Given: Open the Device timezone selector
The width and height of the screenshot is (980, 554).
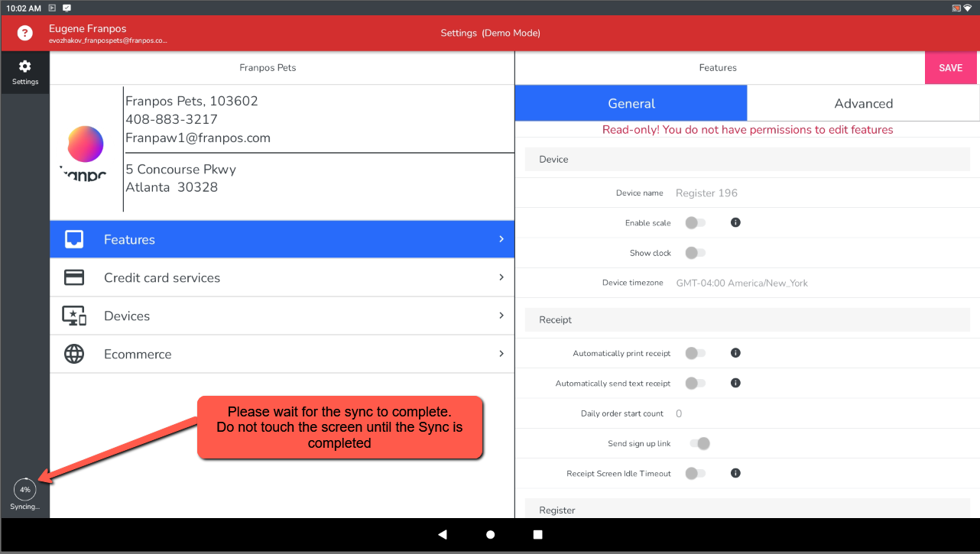Looking at the screenshot, I should tap(741, 283).
